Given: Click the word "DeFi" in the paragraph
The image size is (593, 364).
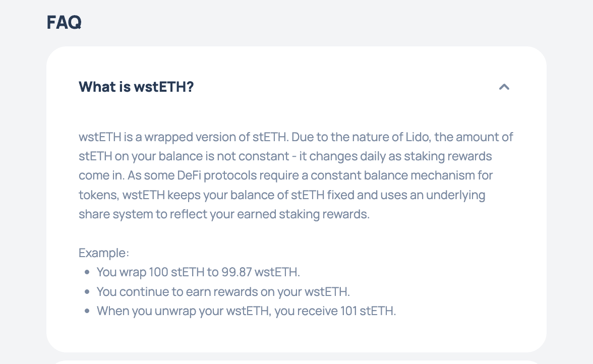Looking at the screenshot, I should pyautogui.click(x=189, y=175).
